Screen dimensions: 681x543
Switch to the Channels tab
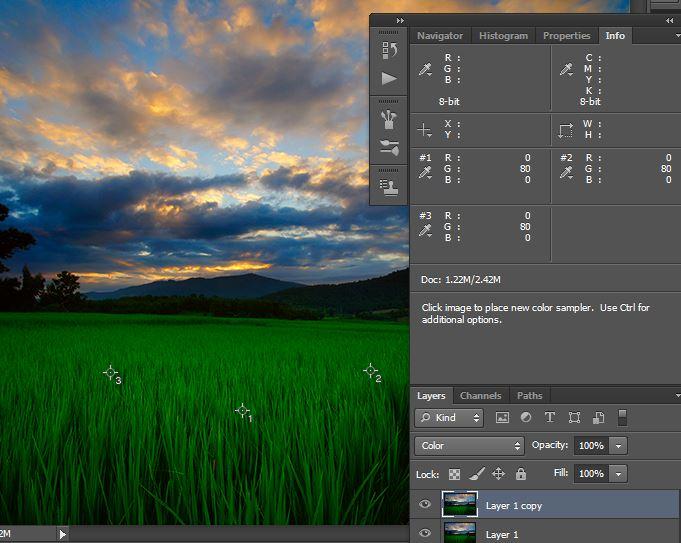(480, 396)
